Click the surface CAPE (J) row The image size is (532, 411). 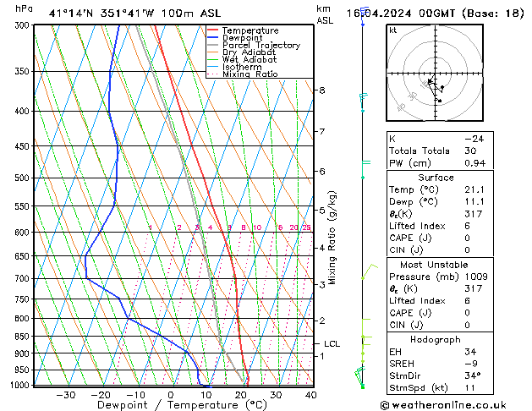[440, 238]
